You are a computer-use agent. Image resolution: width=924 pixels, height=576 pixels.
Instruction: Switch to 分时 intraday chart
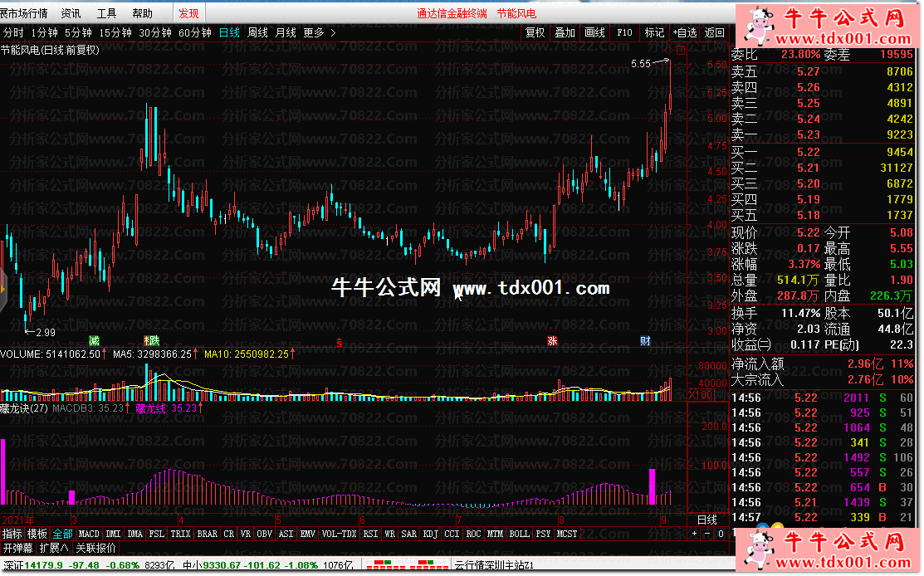[13, 33]
